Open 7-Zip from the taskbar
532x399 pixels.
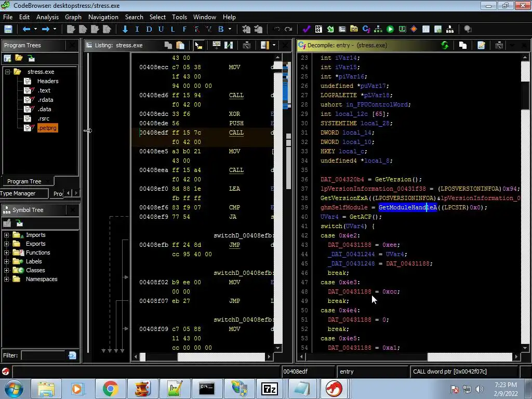pos(270,389)
